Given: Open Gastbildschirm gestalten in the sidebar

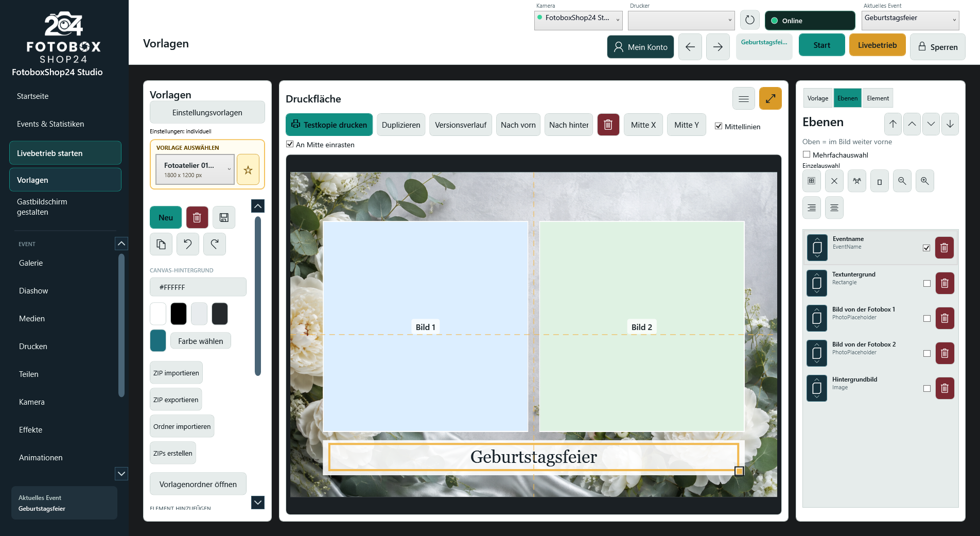Looking at the screenshot, I should (x=42, y=207).
